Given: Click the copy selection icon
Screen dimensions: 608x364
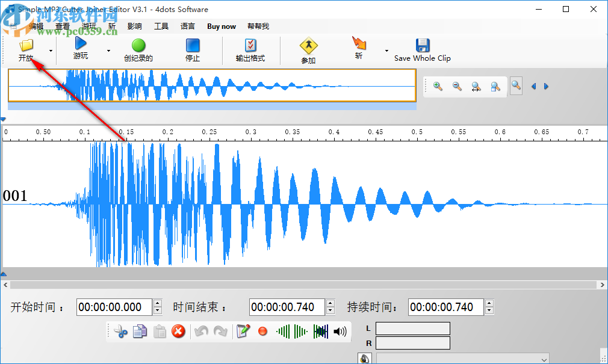Looking at the screenshot, I should coord(139,331).
